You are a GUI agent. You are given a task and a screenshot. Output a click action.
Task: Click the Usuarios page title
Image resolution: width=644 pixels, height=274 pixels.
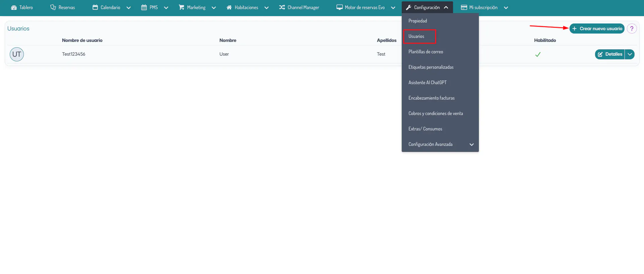tap(18, 29)
